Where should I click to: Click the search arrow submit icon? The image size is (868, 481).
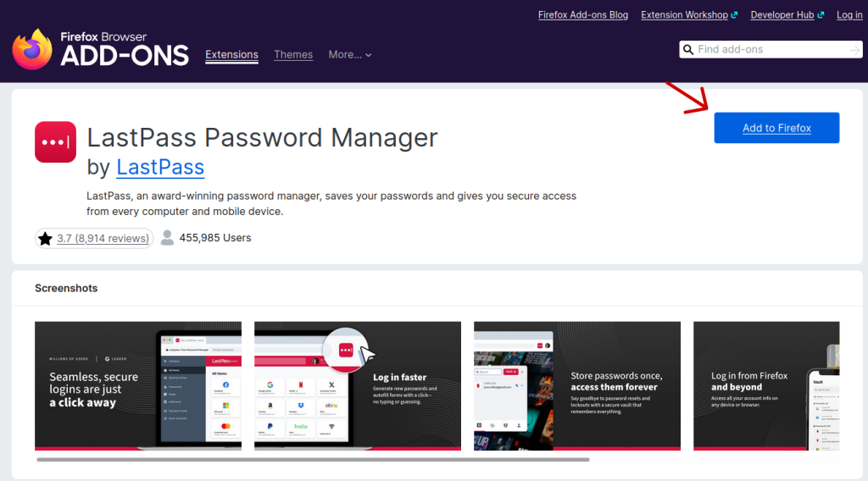(x=854, y=50)
